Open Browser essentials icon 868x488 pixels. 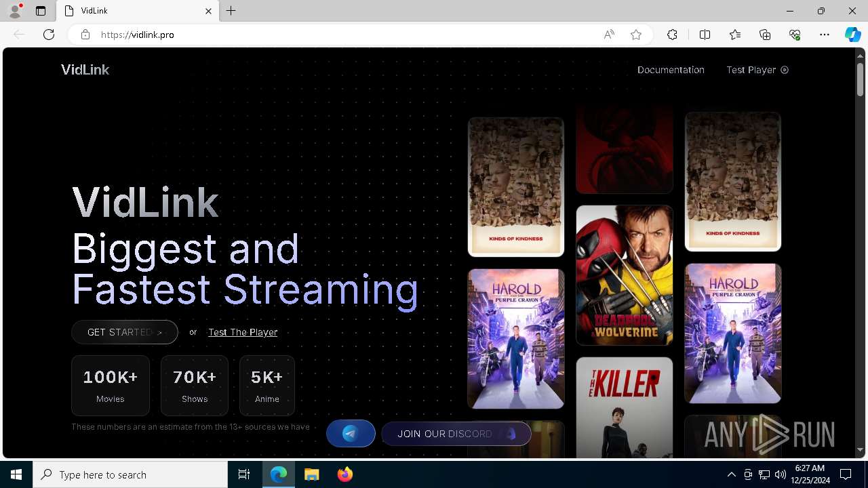(795, 35)
